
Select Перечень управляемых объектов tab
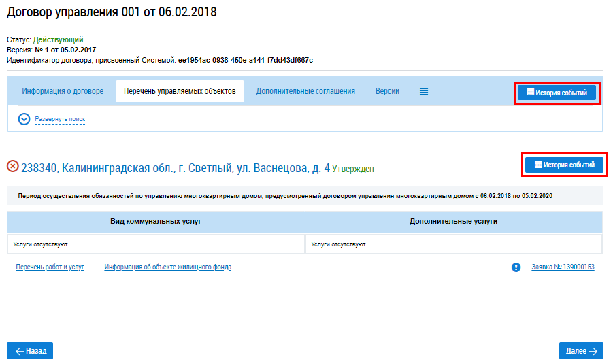click(x=180, y=91)
